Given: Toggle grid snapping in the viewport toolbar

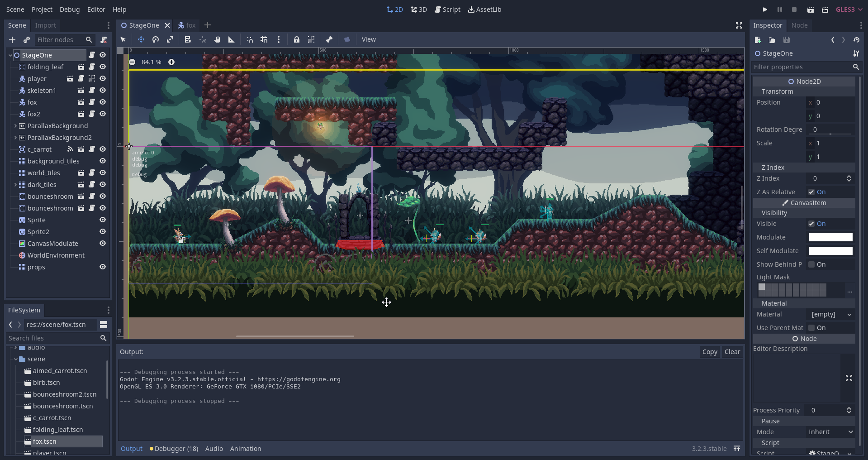Looking at the screenshot, I should 264,40.
